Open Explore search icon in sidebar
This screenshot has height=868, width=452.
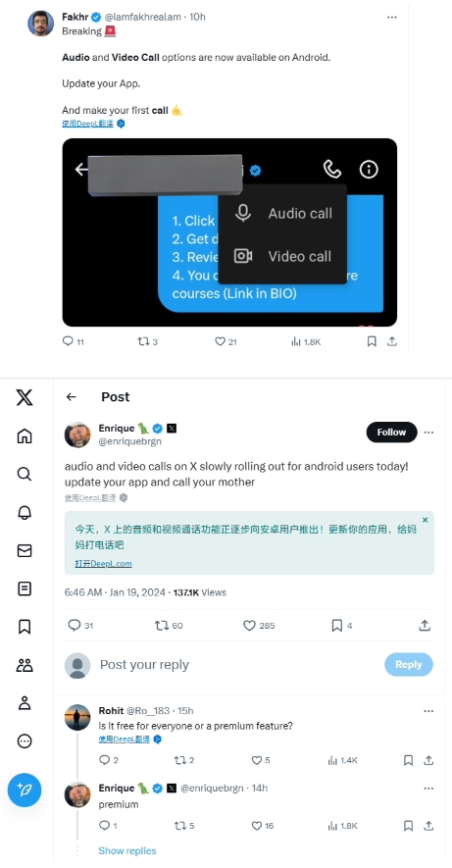[25, 474]
